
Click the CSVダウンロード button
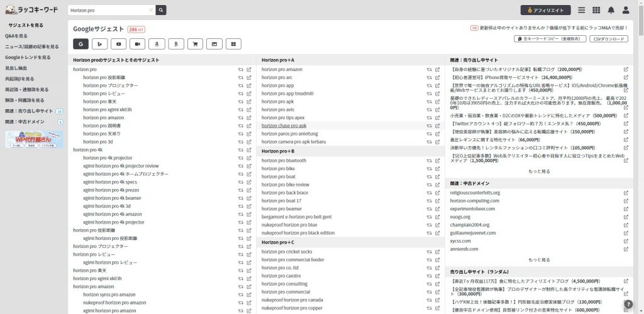click(609, 38)
